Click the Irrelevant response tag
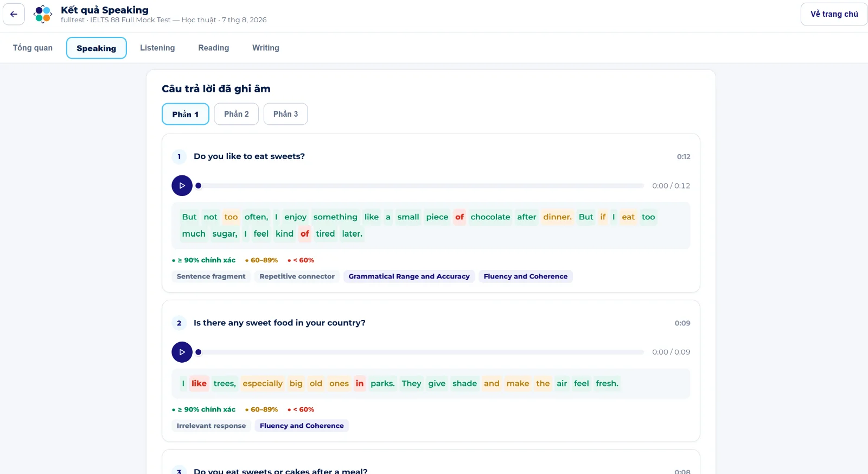The height and width of the screenshot is (474, 868). [211, 426]
